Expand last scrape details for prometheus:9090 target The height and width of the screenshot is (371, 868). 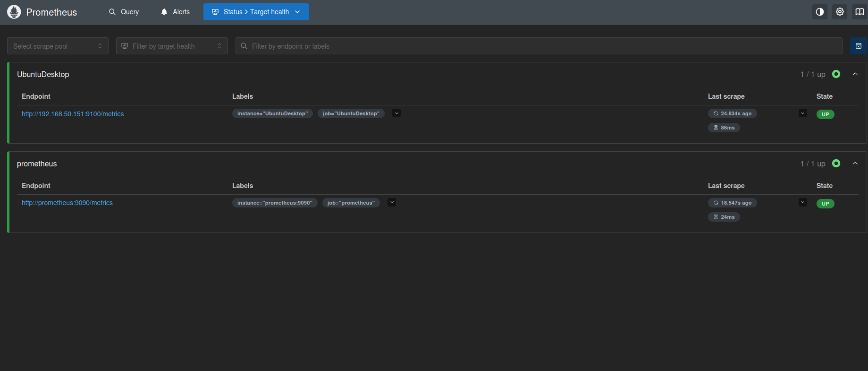[803, 202]
